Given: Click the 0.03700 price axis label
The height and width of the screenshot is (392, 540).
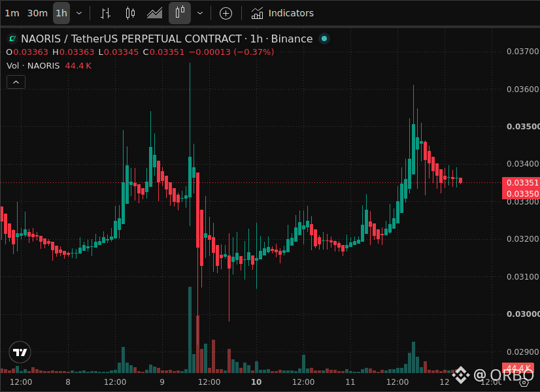Looking at the screenshot, I should coord(523,52).
